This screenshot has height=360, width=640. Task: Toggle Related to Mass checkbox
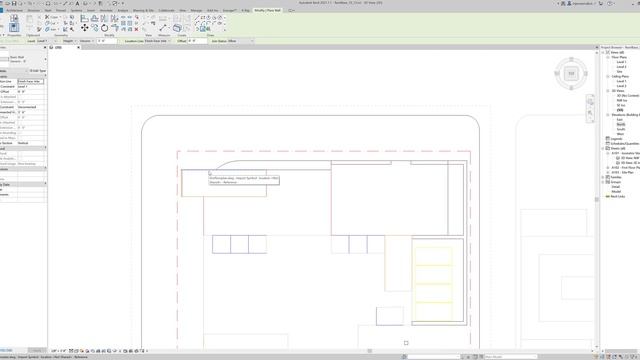[x=20, y=138]
